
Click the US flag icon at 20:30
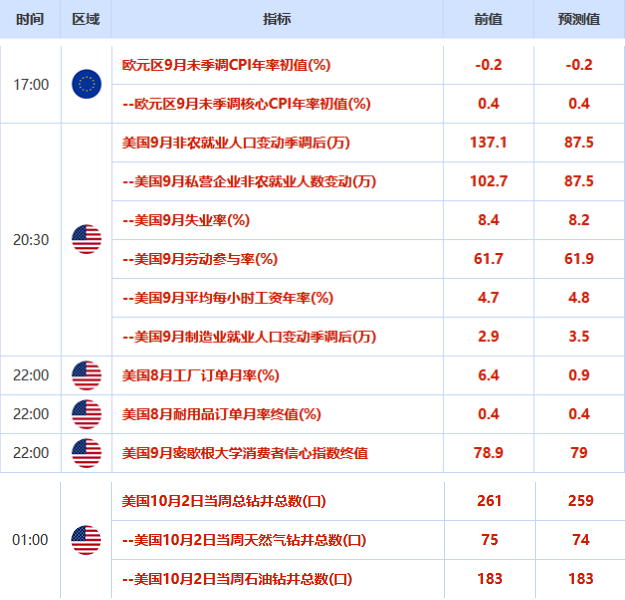coord(86,239)
